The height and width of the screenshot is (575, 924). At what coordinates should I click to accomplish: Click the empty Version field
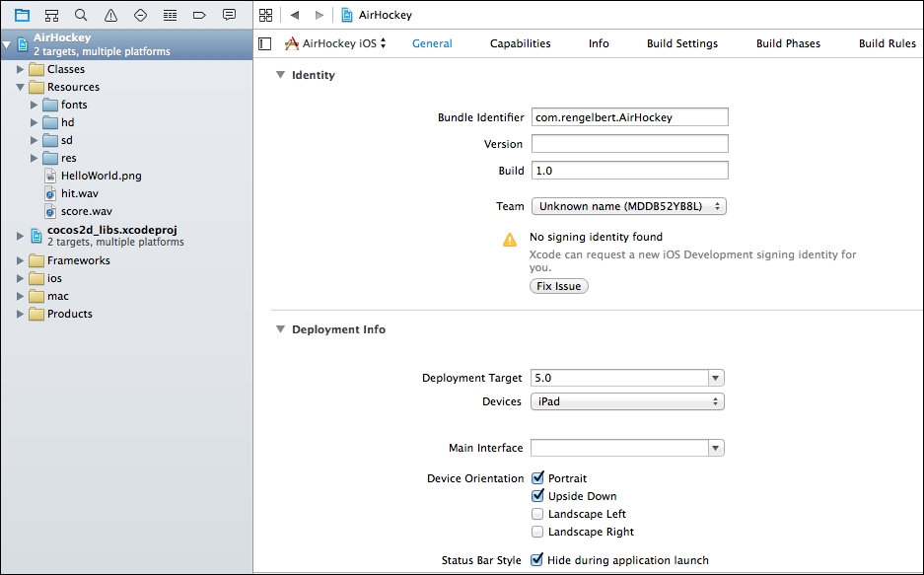pyautogui.click(x=630, y=144)
